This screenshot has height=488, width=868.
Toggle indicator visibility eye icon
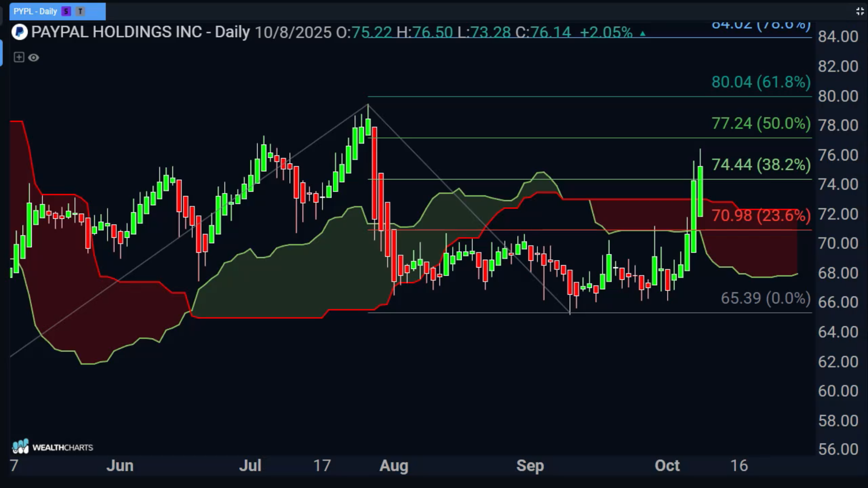(x=33, y=57)
